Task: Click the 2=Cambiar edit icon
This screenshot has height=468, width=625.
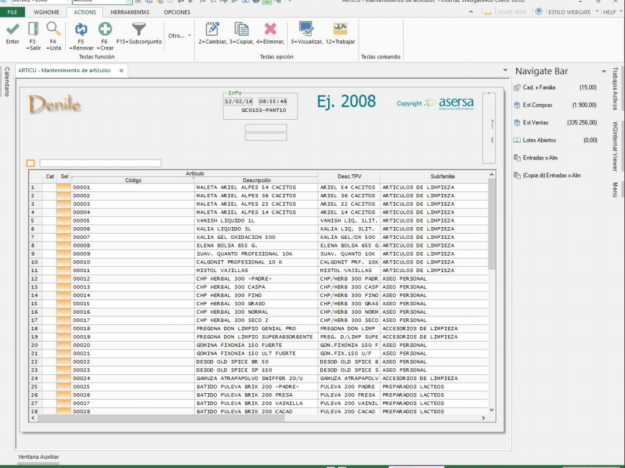Action: 212,29
